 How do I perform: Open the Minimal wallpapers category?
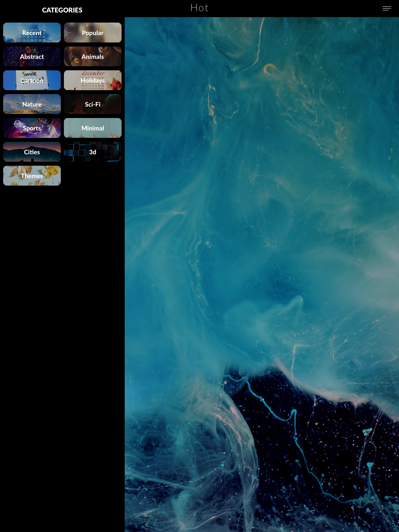[x=92, y=128]
